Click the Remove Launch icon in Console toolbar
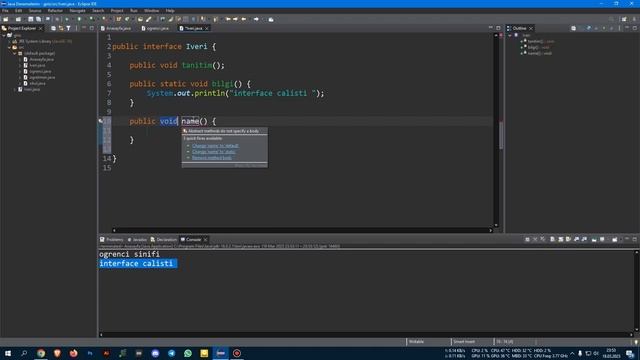640x360 pixels. 535,239
